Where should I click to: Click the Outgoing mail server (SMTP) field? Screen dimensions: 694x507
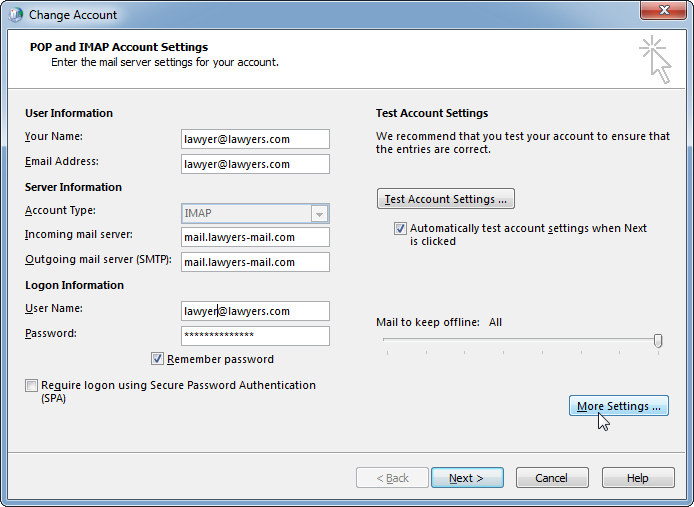click(x=255, y=262)
